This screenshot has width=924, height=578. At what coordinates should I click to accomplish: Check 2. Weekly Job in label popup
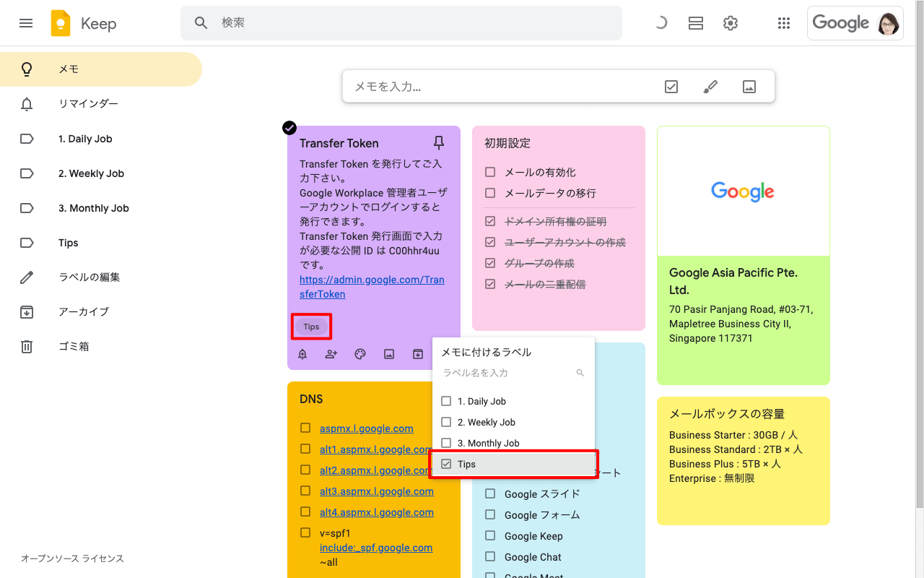pyautogui.click(x=446, y=422)
